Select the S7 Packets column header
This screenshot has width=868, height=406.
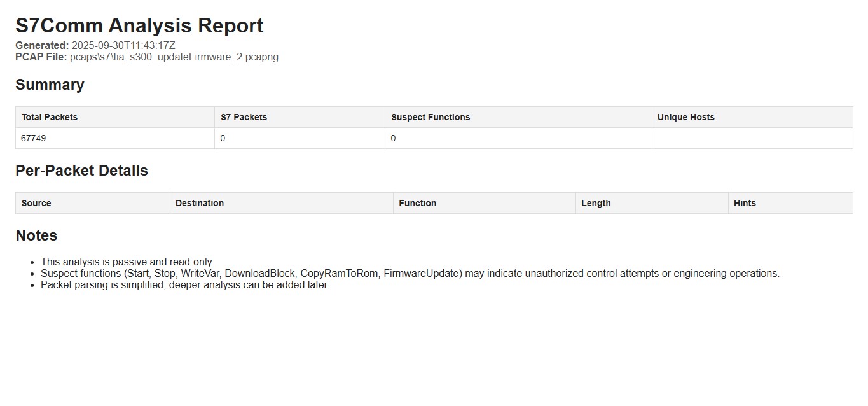pos(300,117)
